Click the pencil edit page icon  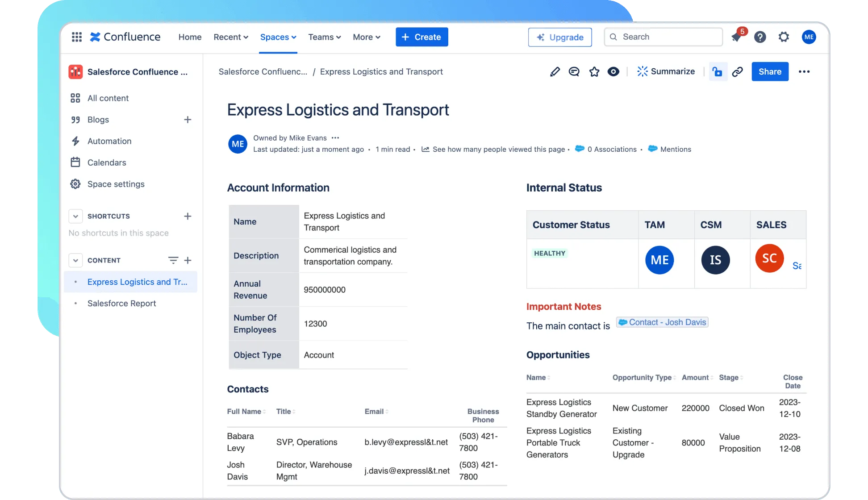[555, 71]
